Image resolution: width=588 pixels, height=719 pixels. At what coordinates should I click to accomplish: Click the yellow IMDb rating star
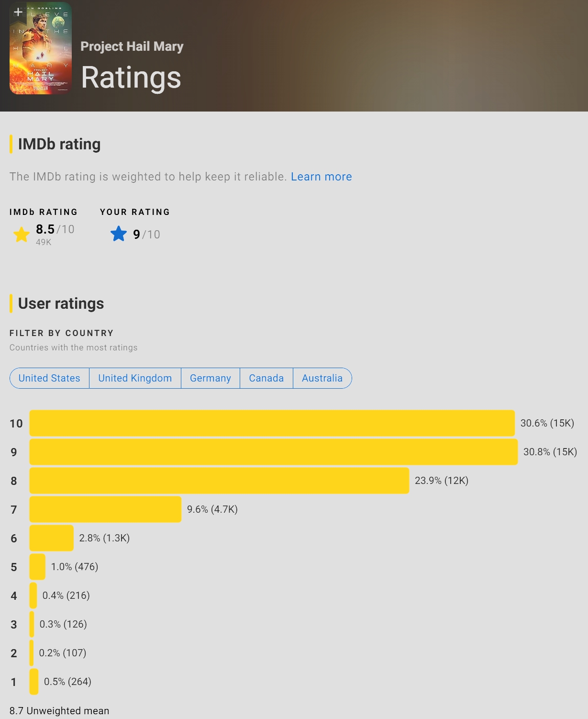pos(22,235)
